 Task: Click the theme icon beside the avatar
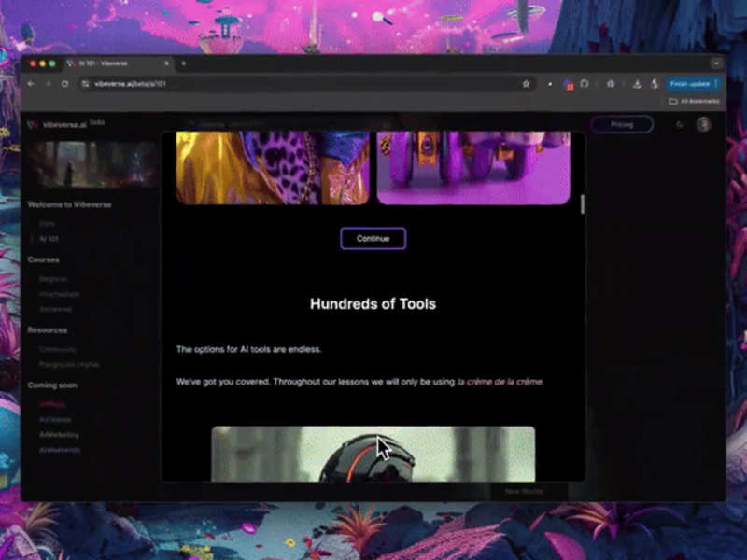(680, 125)
